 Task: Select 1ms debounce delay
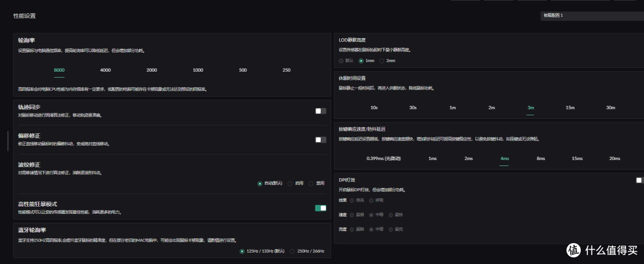click(x=432, y=159)
